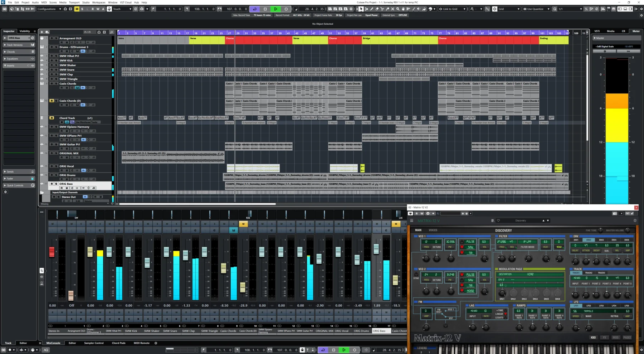Open the Link to Grid dropdown
This screenshot has height=354, width=644.
tap(452, 9)
